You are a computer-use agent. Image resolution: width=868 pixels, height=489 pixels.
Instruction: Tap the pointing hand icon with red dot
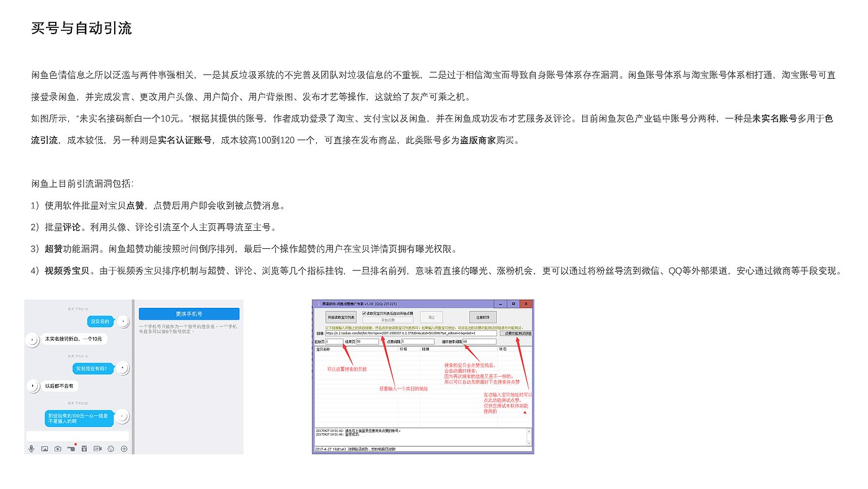(71, 448)
